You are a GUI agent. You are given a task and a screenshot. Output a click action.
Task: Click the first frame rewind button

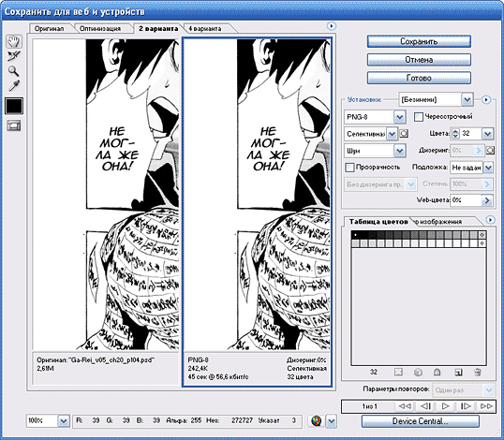point(405,406)
